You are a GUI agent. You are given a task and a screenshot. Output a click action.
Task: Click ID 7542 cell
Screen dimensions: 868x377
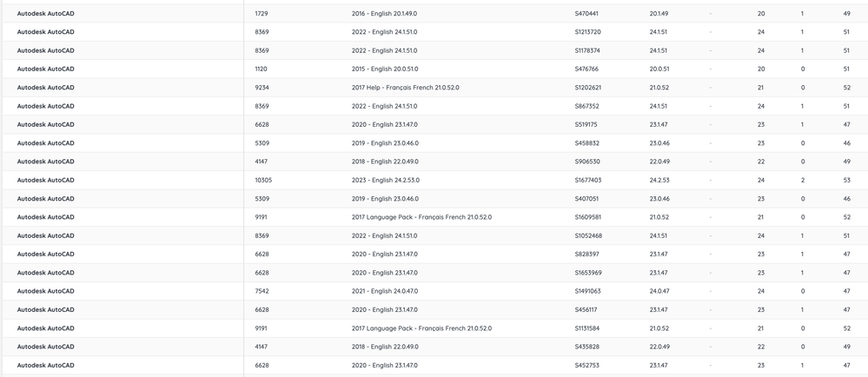point(262,291)
